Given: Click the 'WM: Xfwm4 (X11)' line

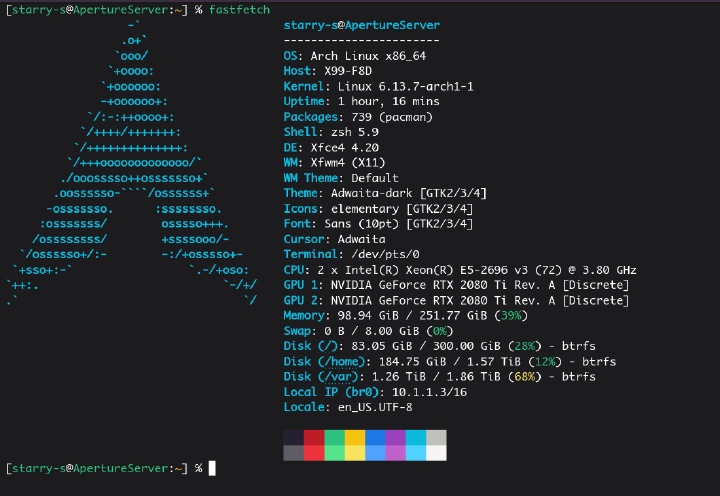Looking at the screenshot, I should (x=334, y=163).
